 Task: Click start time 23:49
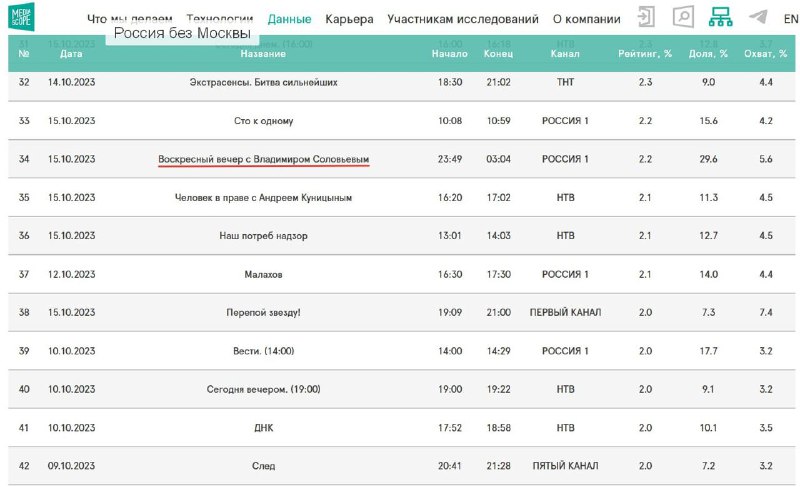point(449,159)
